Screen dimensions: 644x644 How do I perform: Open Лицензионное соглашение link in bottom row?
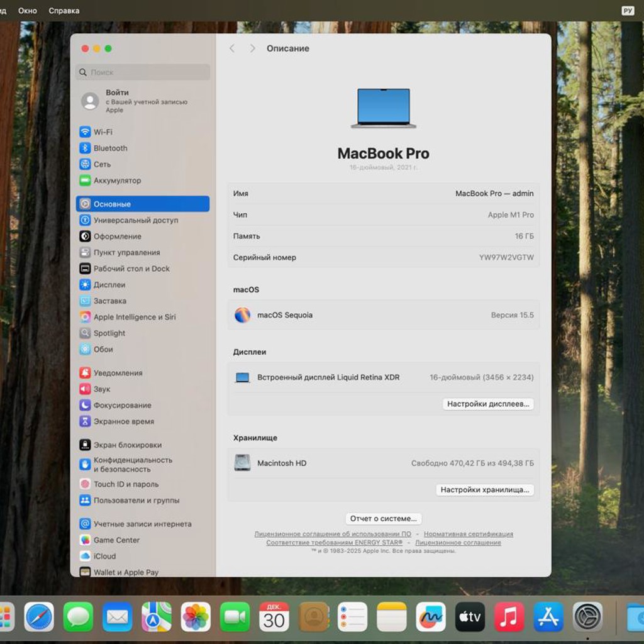click(458, 543)
